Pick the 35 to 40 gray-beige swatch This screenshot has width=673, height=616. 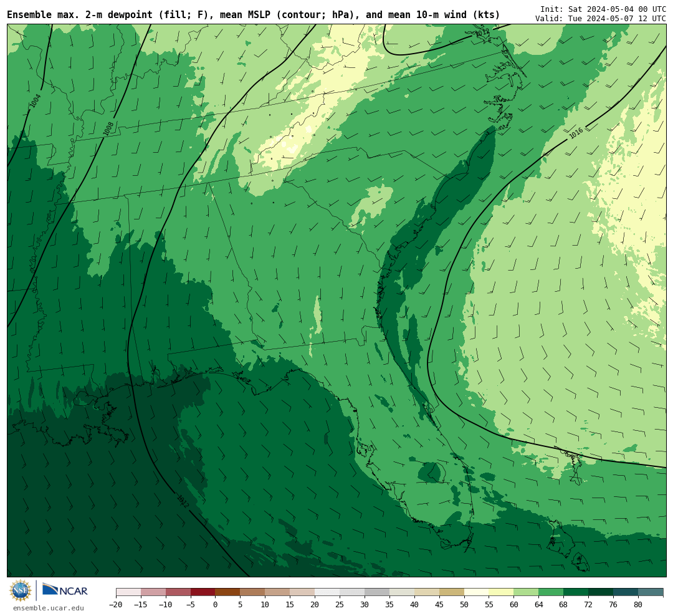point(402,592)
